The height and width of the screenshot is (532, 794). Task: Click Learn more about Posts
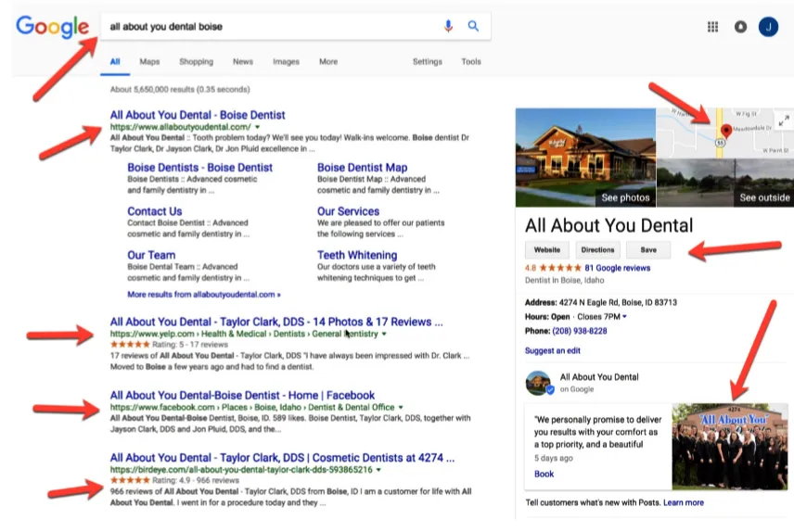coord(683,502)
